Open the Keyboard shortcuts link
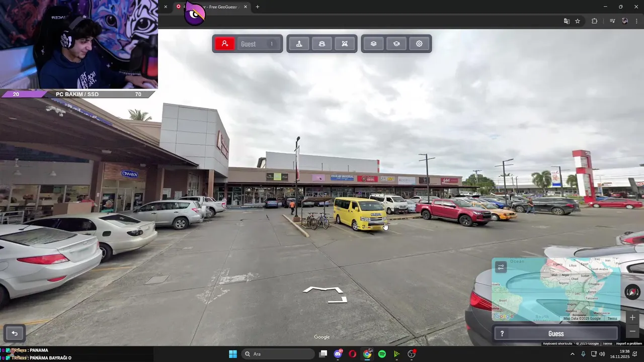Image resolution: width=644 pixels, height=362 pixels. pos(557,343)
